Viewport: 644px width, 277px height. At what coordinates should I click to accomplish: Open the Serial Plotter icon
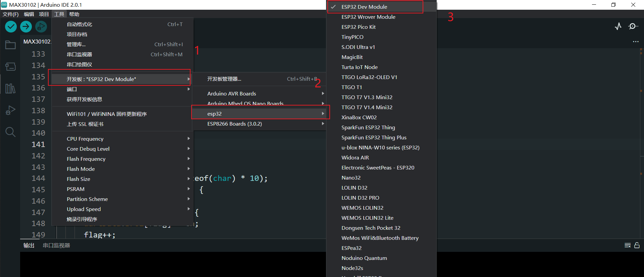point(618,26)
